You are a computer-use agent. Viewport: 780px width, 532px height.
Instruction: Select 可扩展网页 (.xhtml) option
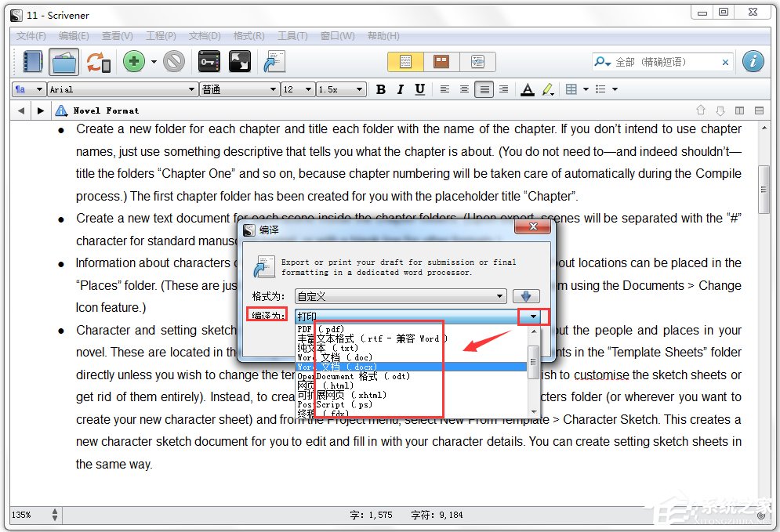point(412,395)
